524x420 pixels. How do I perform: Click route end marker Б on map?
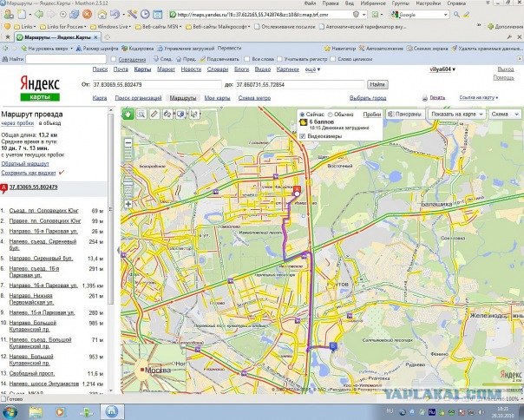pos(333,345)
